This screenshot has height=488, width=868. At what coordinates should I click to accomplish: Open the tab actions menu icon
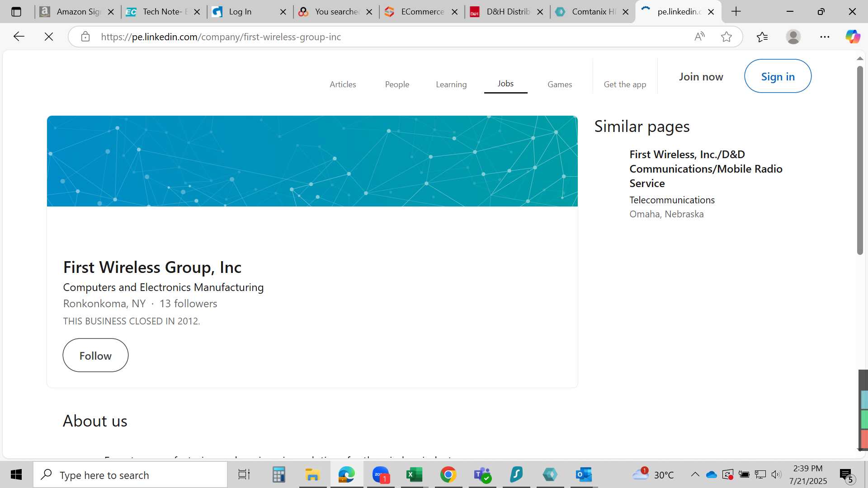16,12
